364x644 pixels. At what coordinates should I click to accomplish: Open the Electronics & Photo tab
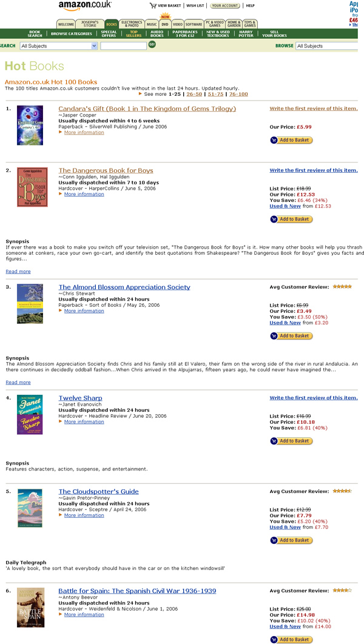132,25
